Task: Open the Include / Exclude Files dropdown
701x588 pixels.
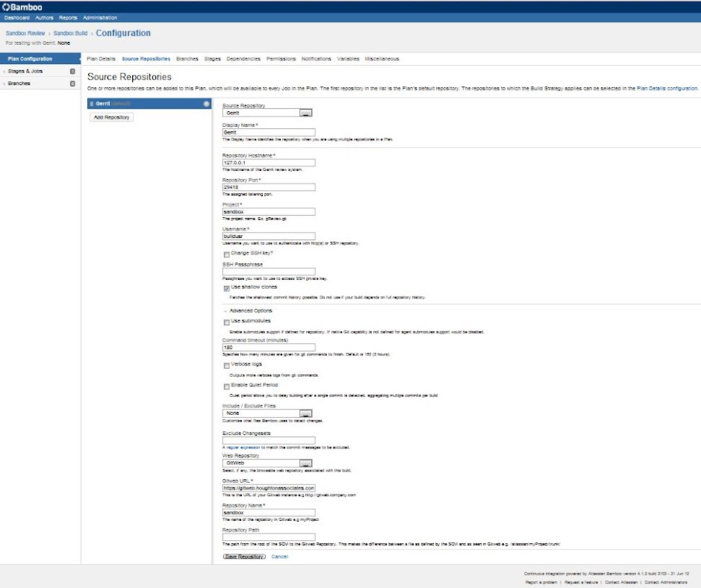Action: [267, 413]
